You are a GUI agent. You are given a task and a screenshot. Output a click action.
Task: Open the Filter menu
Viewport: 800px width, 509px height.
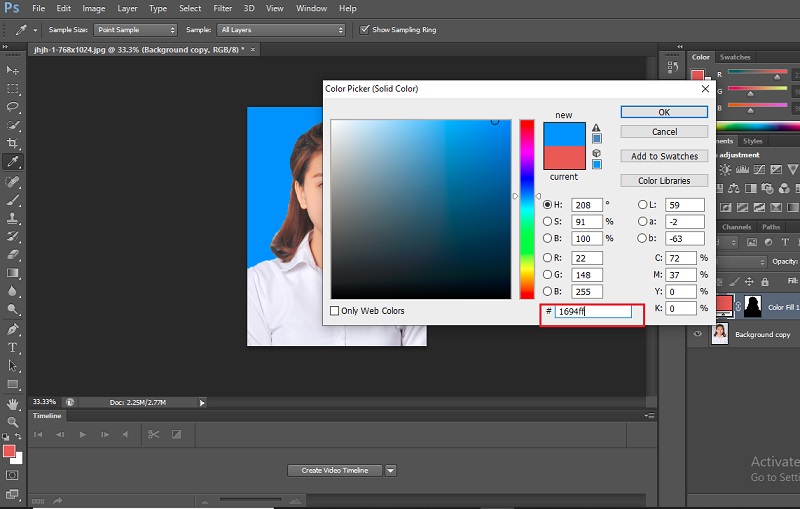pos(222,8)
